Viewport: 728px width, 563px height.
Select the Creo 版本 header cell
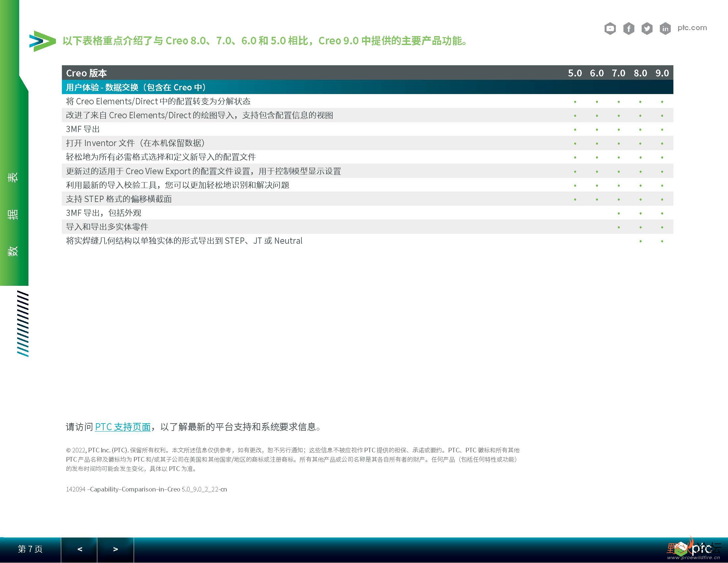[x=86, y=73]
